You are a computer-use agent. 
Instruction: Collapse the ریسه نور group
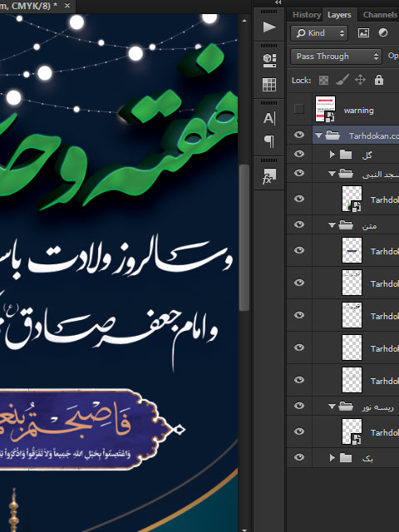click(332, 406)
